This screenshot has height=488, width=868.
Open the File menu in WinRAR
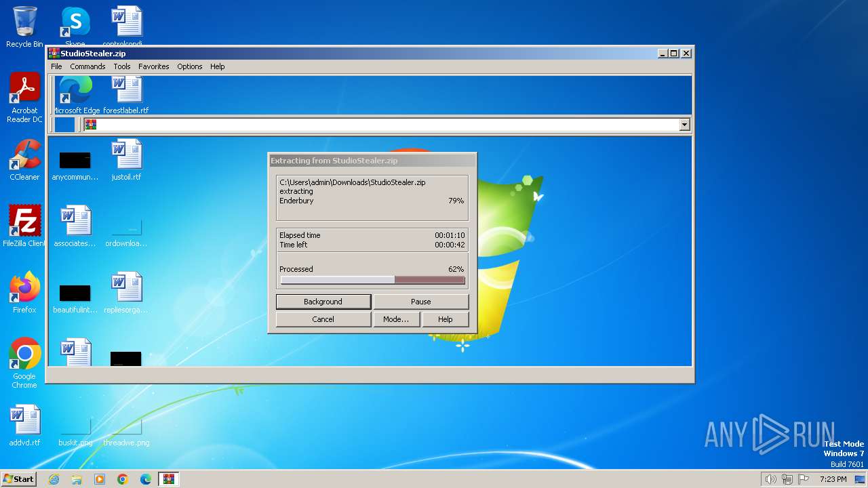(x=56, y=66)
